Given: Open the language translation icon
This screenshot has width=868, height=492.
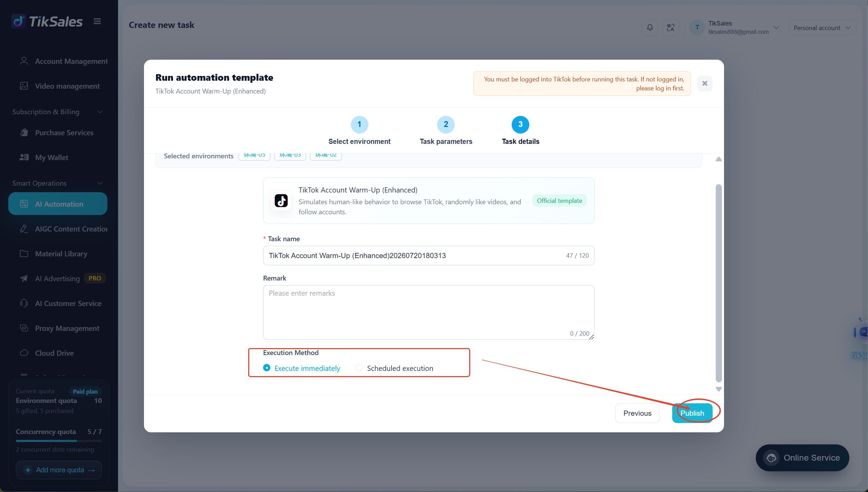Looking at the screenshot, I should coord(671,28).
